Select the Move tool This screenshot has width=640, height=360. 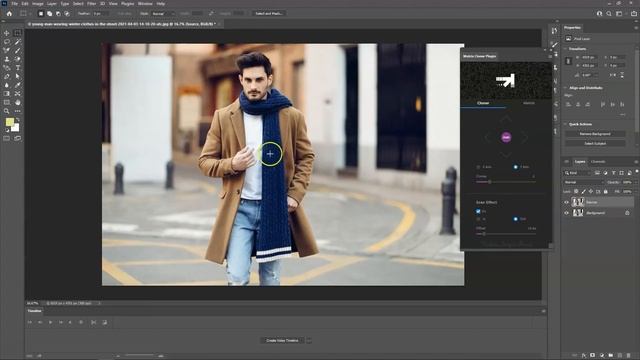tap(7, 33)
